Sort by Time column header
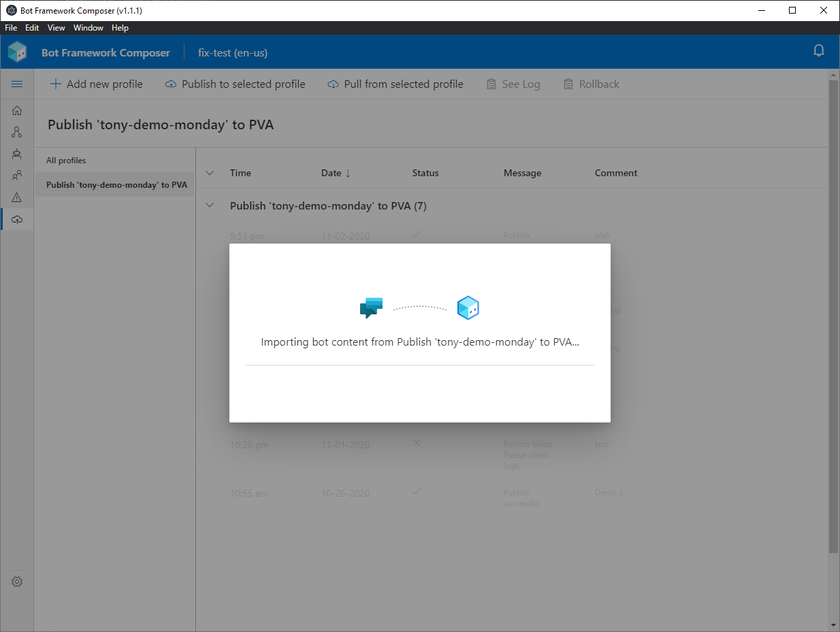 240,173
